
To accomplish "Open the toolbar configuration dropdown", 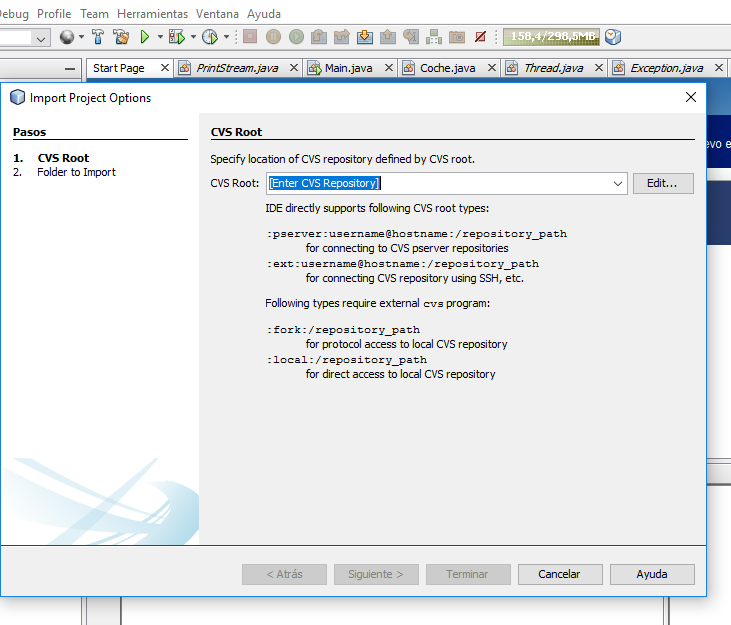I will point(41,37).
